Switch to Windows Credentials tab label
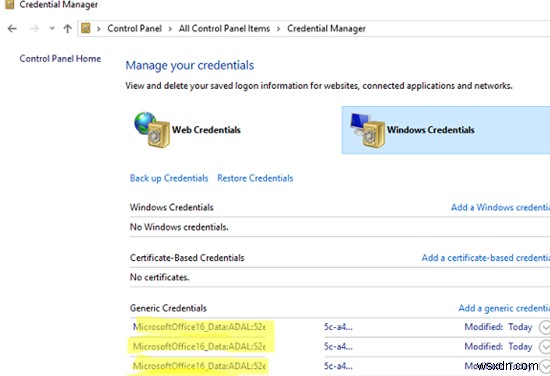550x376 pixels. (x=430, y=130)
